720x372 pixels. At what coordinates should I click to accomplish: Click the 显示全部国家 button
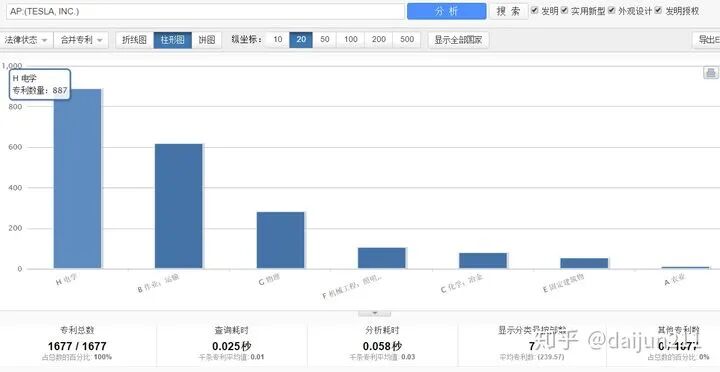[x=458, y=40]
